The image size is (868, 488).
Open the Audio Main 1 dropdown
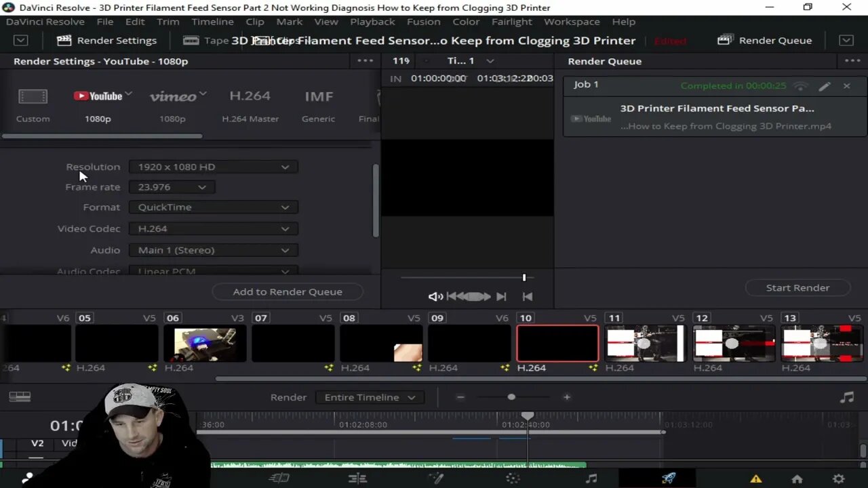click(214, 250)
